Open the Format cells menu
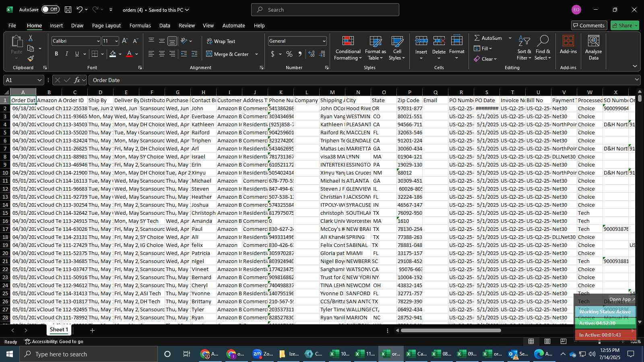This screenshot has width=644, height=362. (457, 48)
